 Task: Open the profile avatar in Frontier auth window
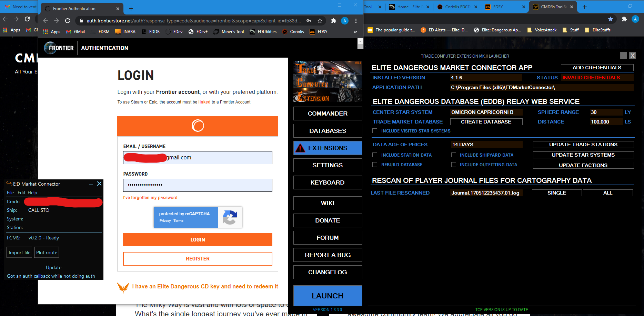(x=344, y=21)
